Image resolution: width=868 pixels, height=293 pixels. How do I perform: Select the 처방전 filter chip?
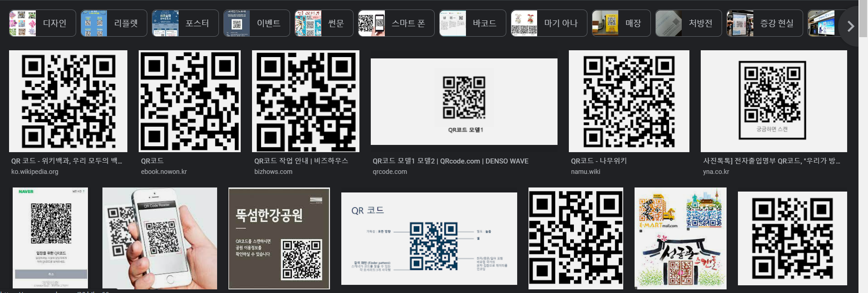pos(689,23)
